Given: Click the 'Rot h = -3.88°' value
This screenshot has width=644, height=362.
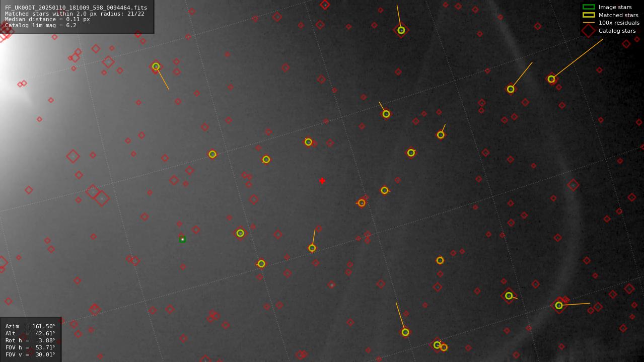Looking at the screenshot, I should 30,340.
